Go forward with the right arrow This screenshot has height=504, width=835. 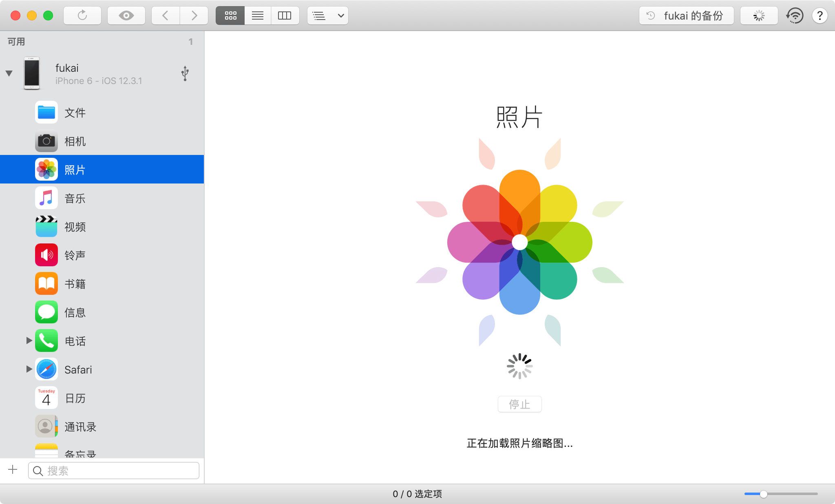click(194, 15)
